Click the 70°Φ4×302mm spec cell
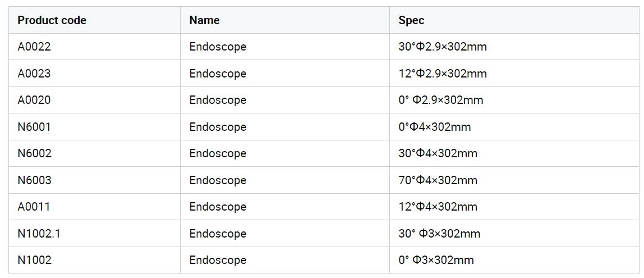644x278 pixels. [x=514, y=180]
